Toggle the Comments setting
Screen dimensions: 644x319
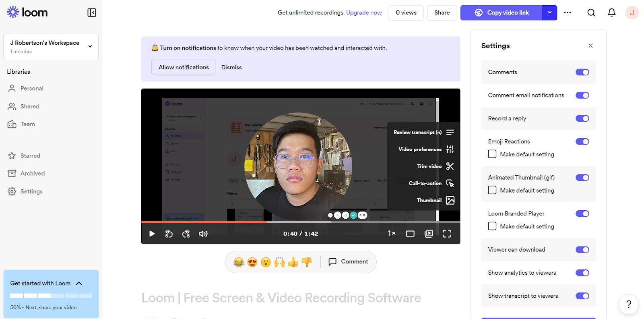coord(582,72)
